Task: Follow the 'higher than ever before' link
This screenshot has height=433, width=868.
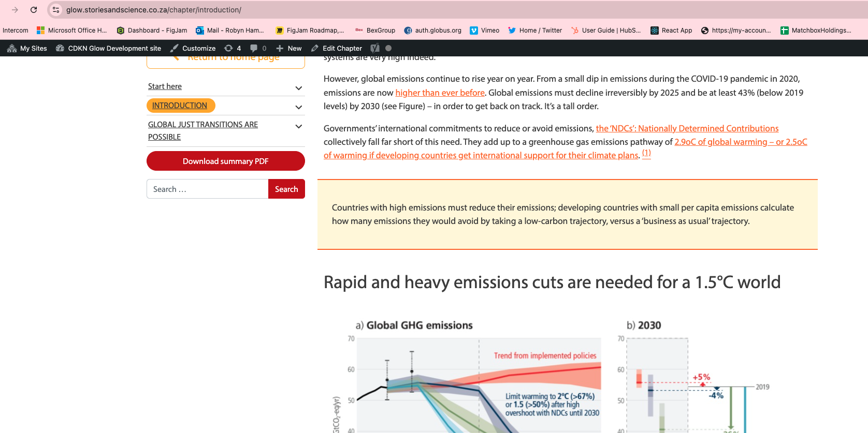Action: point(440,93)
